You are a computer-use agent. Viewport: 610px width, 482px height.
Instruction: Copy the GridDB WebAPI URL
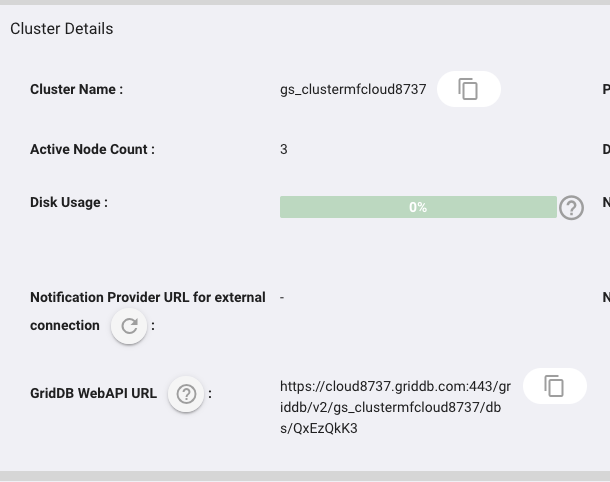tap(555, 386)
